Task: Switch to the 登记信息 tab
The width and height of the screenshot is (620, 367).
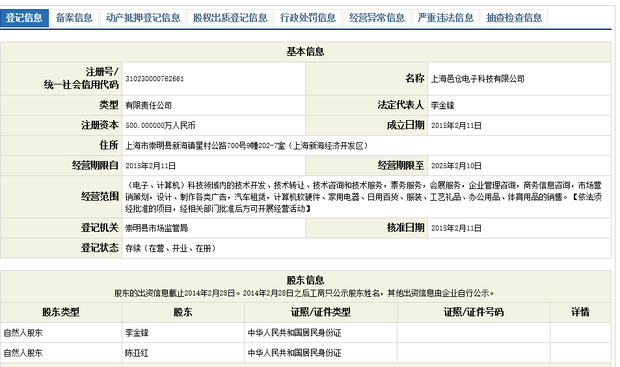Action: (24, 18)
